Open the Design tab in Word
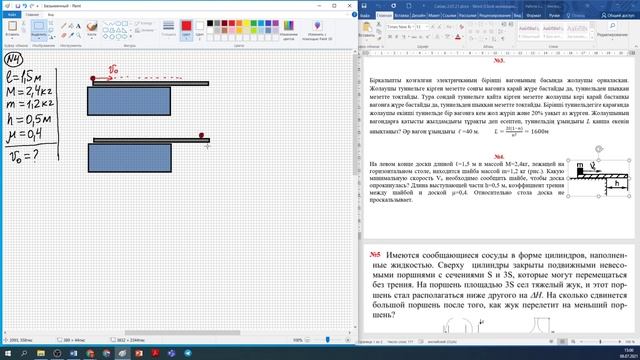 pos(418,16)
